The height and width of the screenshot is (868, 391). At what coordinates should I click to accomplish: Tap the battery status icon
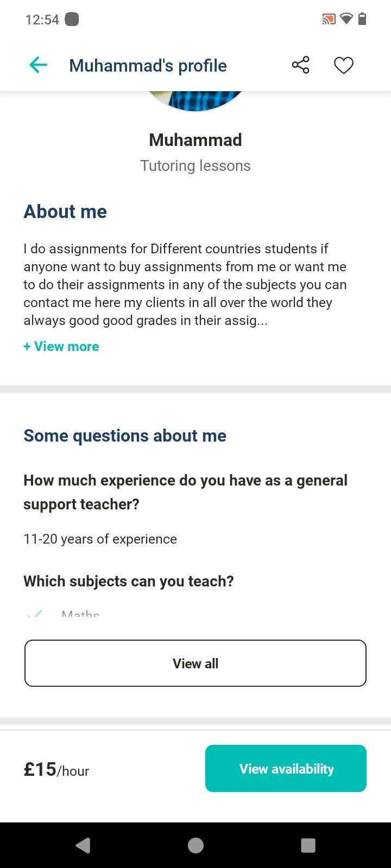click(x=362, y=20)
